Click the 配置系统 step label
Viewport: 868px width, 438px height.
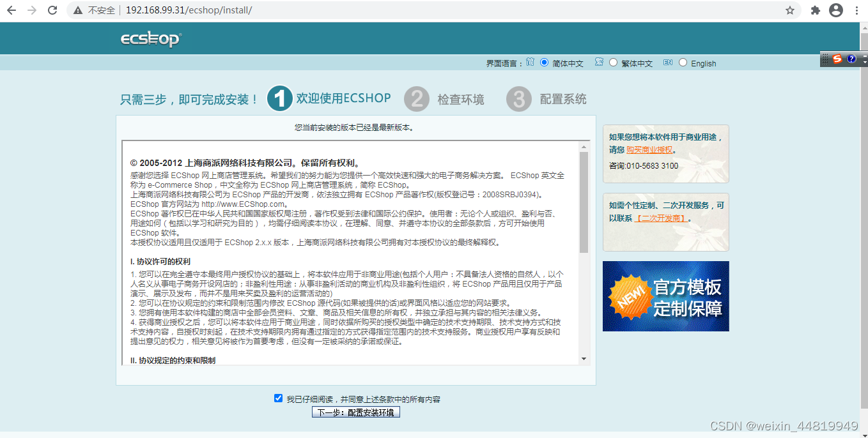[563, 99]
